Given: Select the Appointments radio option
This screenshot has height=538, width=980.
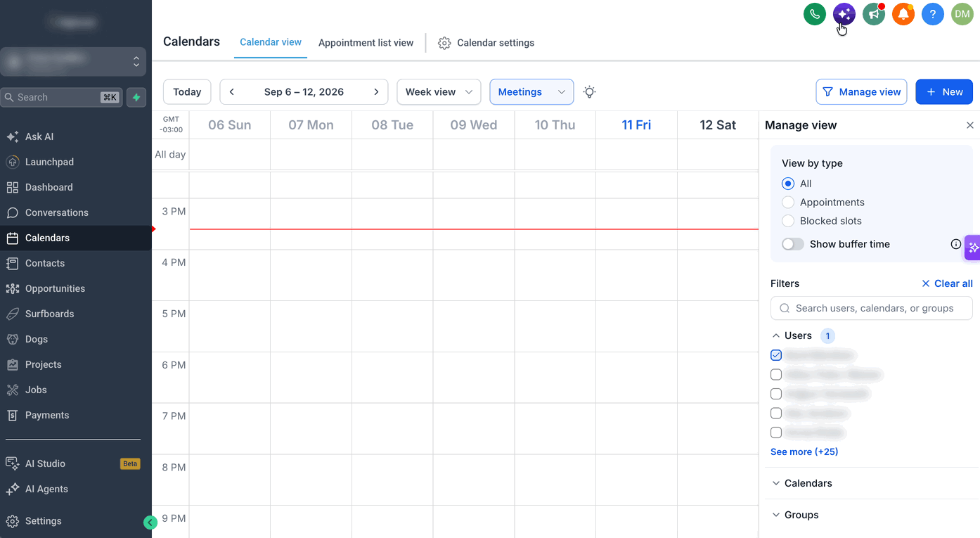Looking at the screenshot, I should [x=788, y=203].
